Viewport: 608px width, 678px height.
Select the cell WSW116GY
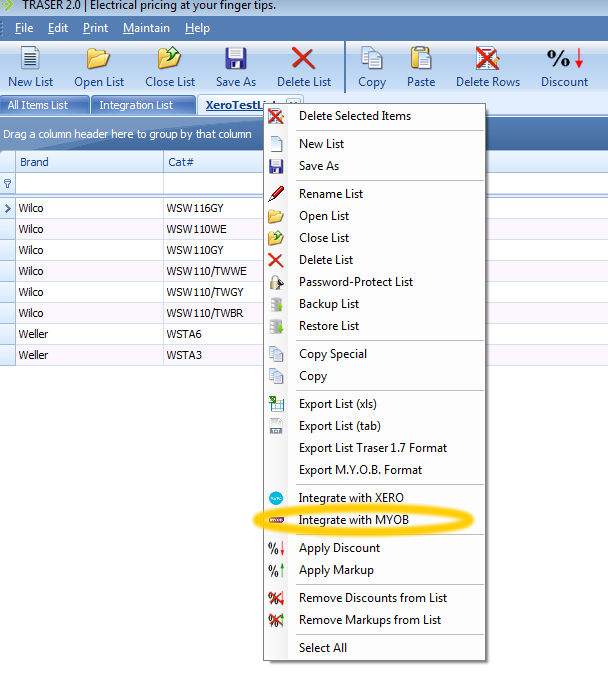pyautogui.click(x=214, y=208)
